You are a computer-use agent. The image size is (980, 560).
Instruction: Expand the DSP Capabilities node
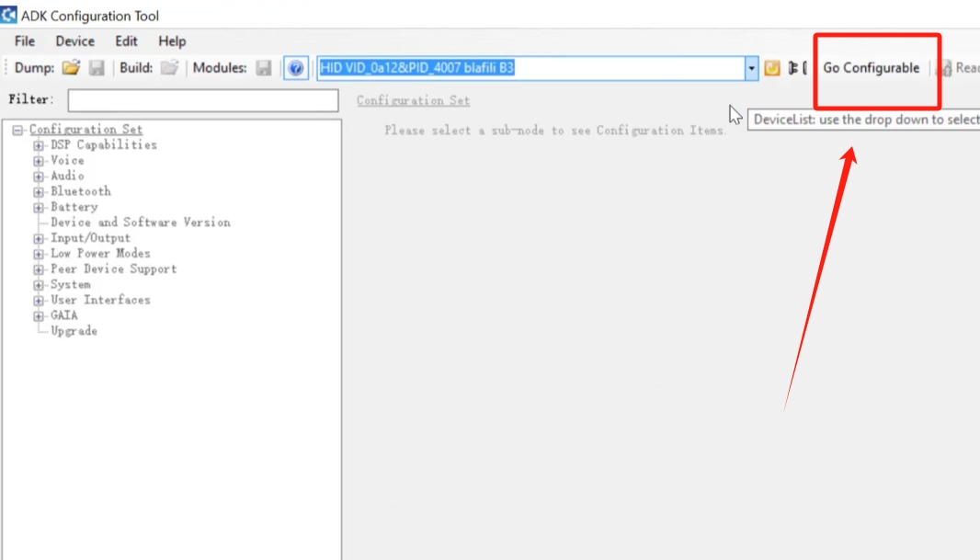pos(39,145)
